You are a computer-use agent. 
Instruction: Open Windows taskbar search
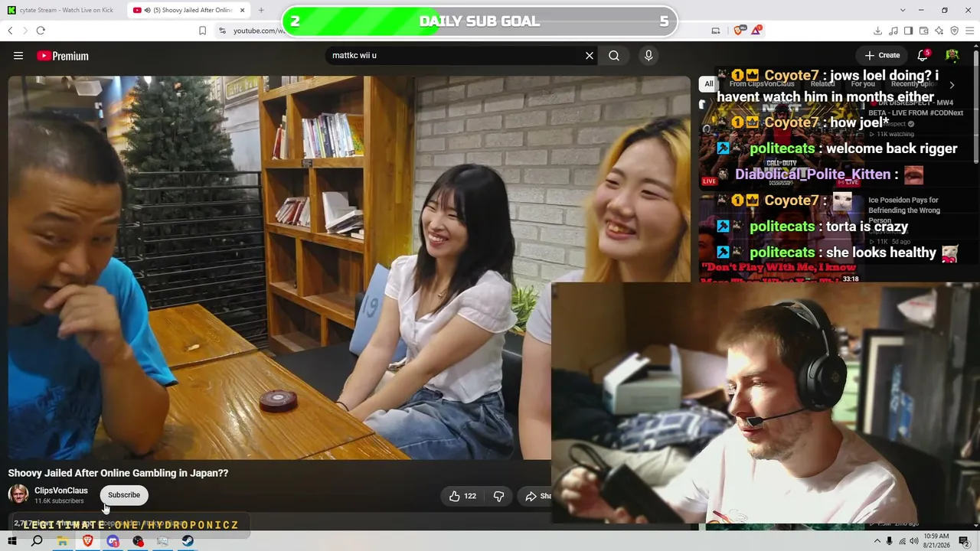37,541
